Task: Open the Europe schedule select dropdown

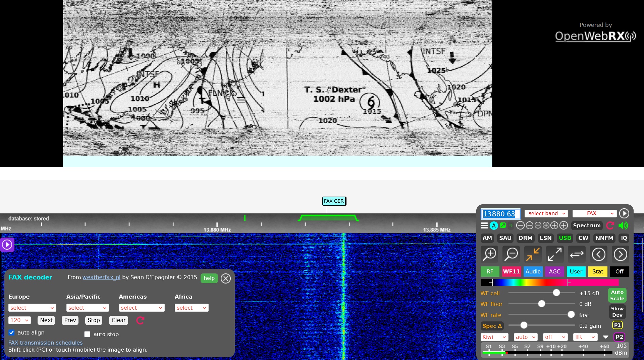Action: tap(32, 308)
